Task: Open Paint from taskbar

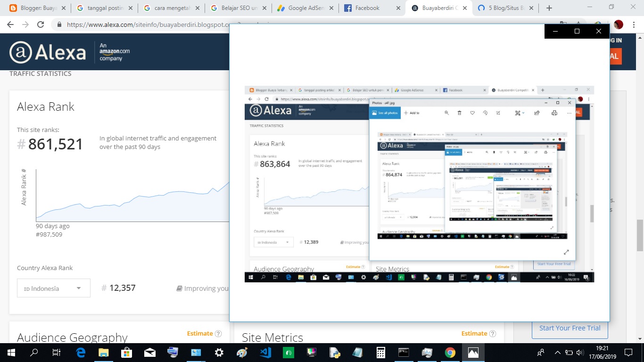Action: click(x=242, y=352)
